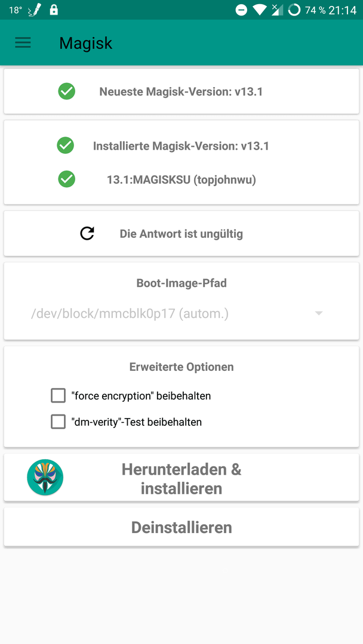Tap the lock icon in status bar
Image resolution: width=363 pixels, height=644 pixels.
(x=54, y=10)
